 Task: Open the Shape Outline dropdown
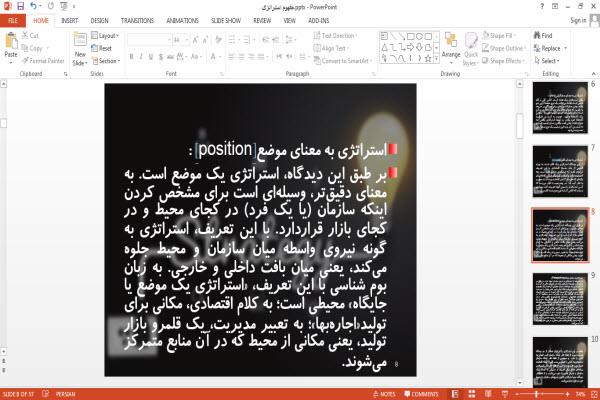pos(504,48)
